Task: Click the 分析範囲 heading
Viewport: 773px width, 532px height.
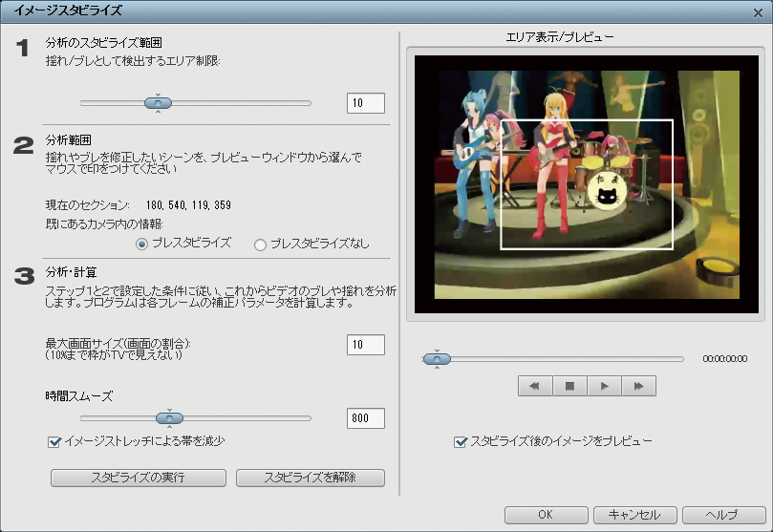Action: [69, 139]
